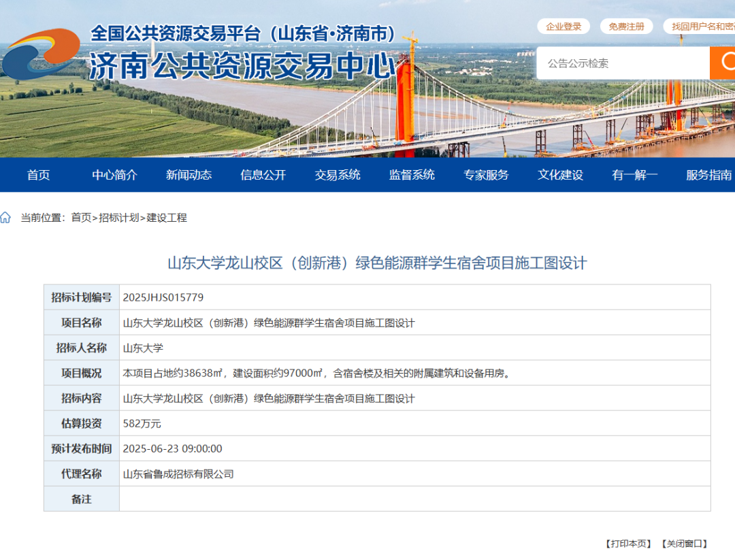Open the 交易系统 menu item
The width and height of the screenshot is (735, 560).
pos(338,175)
